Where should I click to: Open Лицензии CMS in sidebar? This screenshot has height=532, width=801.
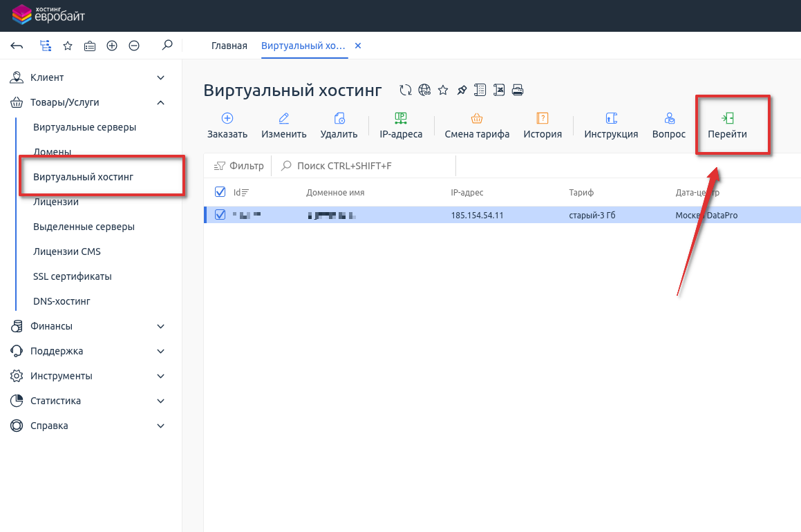[67, 251]
